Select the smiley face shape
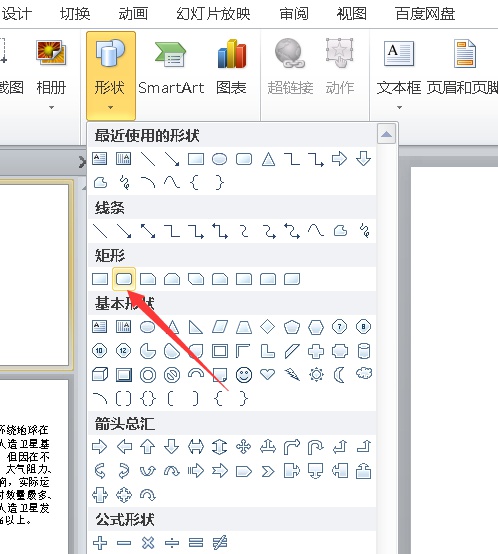The height and width of the screenshot is (554, 498). point(244,375)
